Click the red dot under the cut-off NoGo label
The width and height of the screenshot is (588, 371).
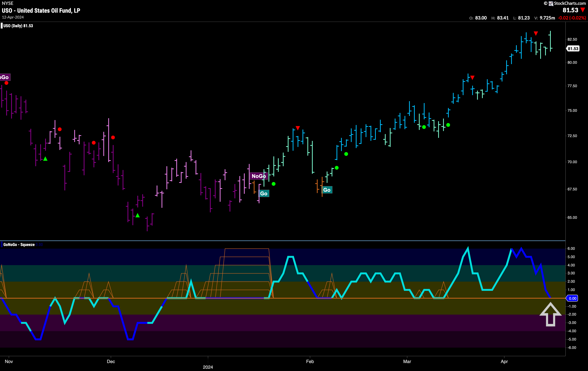(x=6, y=83)
